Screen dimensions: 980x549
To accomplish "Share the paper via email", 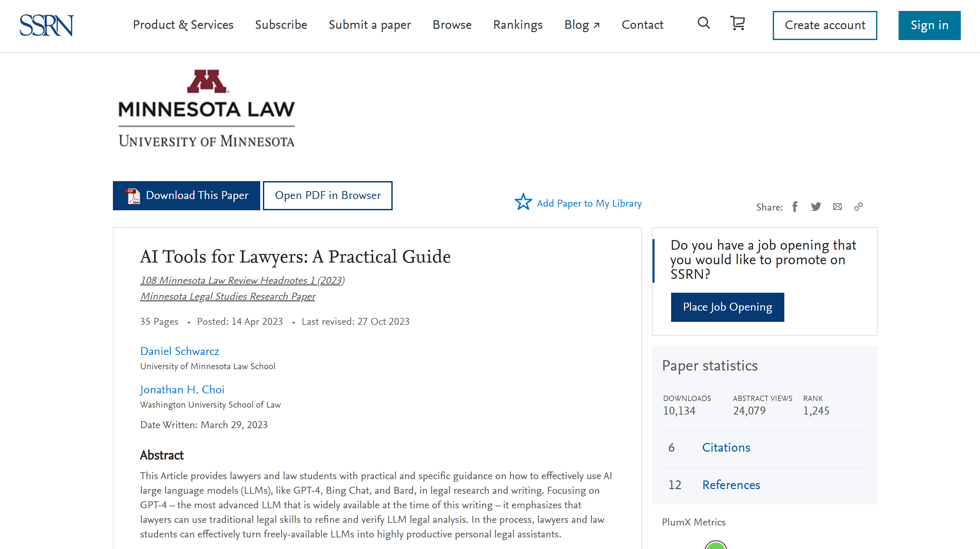I will tap(837, 207).
